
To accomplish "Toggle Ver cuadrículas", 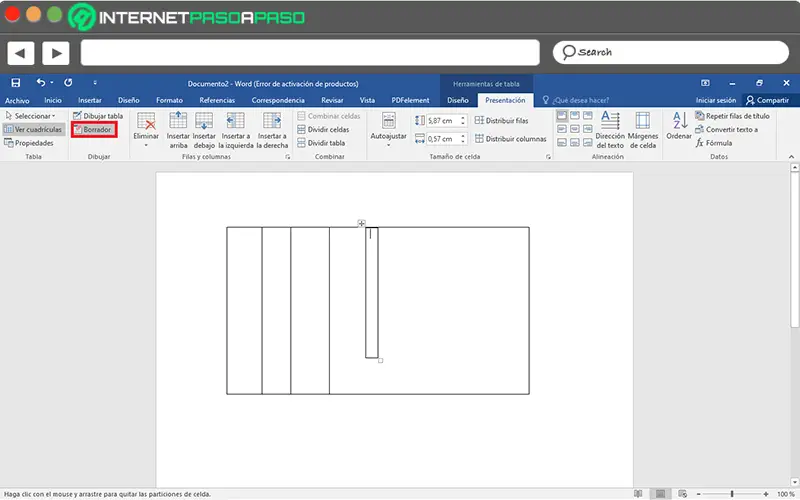I will (x=33, y=130).
